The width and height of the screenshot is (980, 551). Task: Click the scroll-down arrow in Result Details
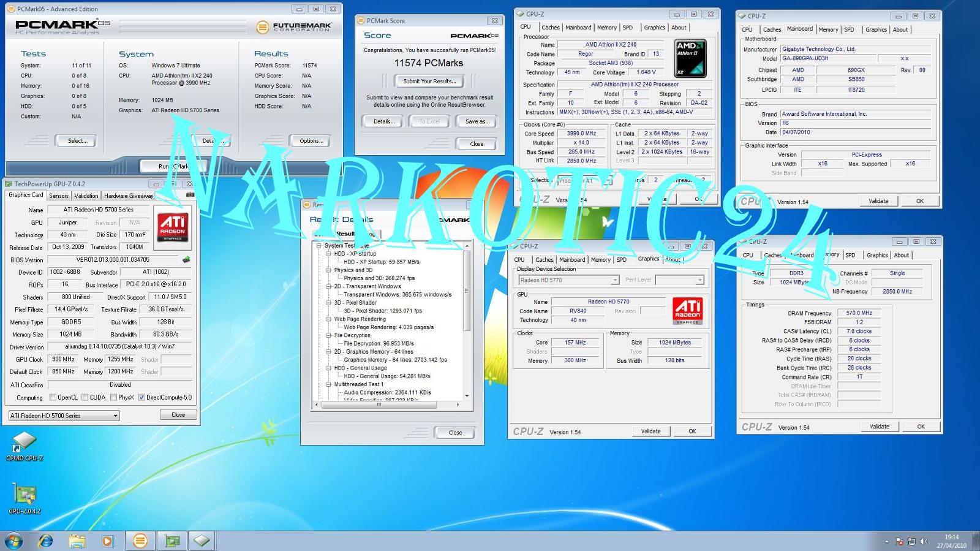pos(467,397)
